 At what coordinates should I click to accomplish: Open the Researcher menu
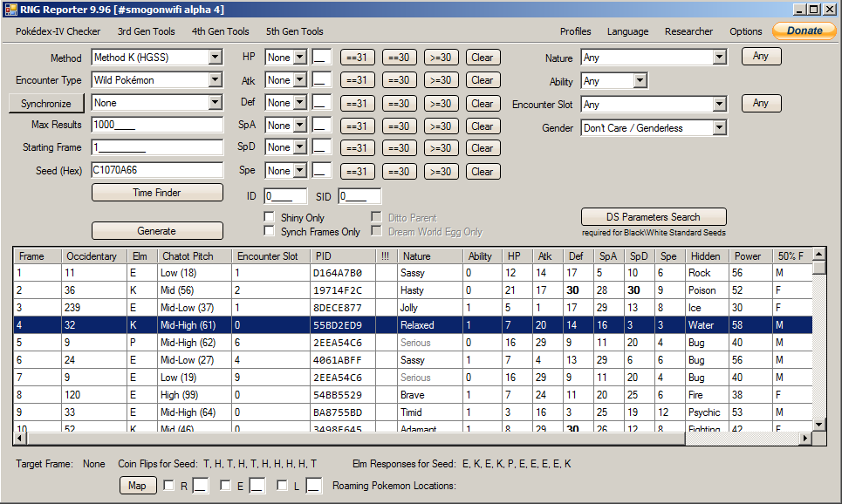(688, 31)
